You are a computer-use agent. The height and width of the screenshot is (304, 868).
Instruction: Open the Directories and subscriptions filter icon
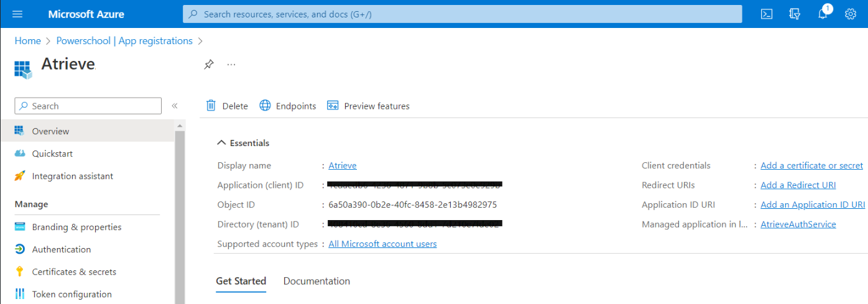coord(794,14)
